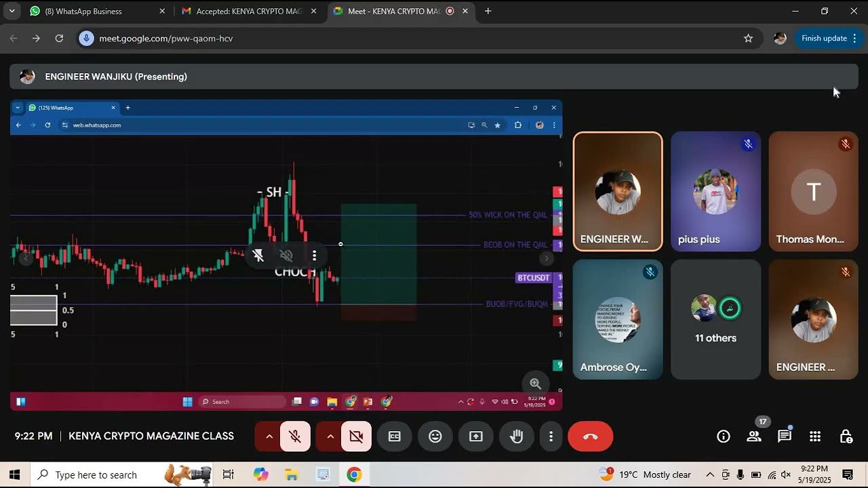
Task: Select highlighted ENGINEER W... speaker tile
Action: [x=618, y=192]
